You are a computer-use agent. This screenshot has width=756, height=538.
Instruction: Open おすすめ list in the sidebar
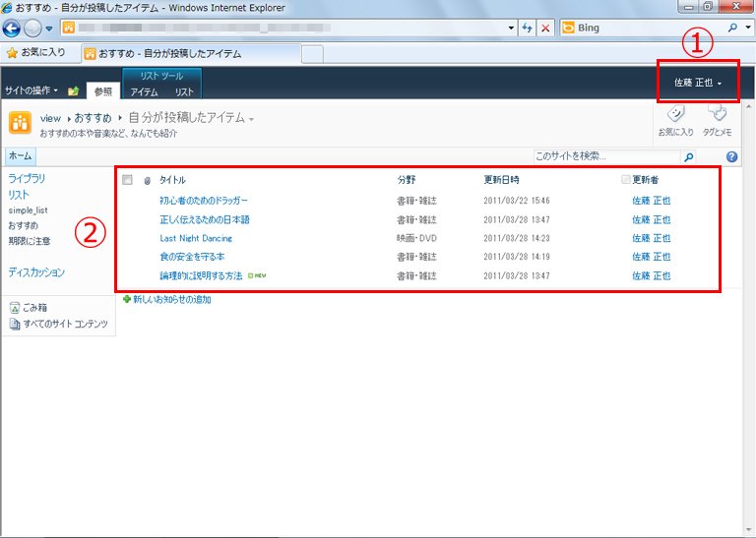pos(24,225)
